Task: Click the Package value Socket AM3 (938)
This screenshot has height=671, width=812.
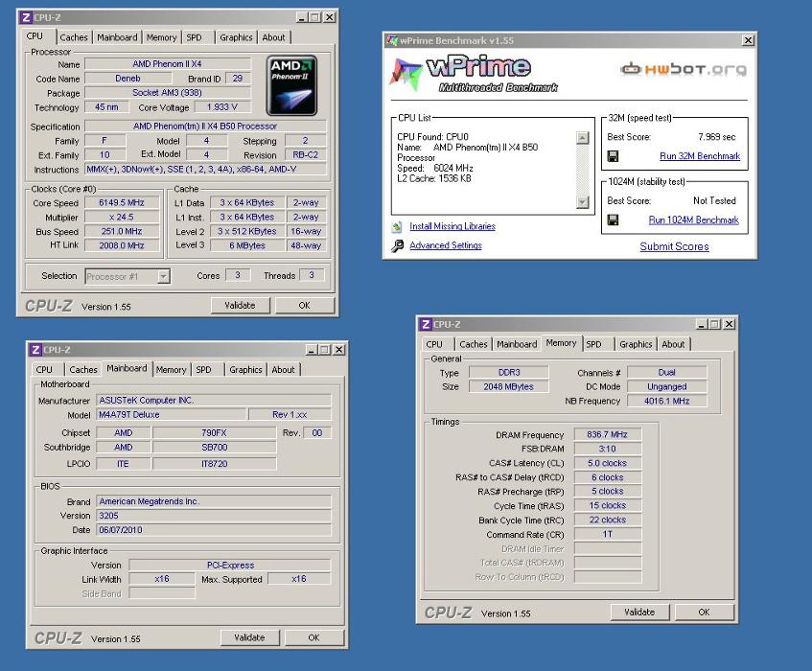Action: (167, 93)
